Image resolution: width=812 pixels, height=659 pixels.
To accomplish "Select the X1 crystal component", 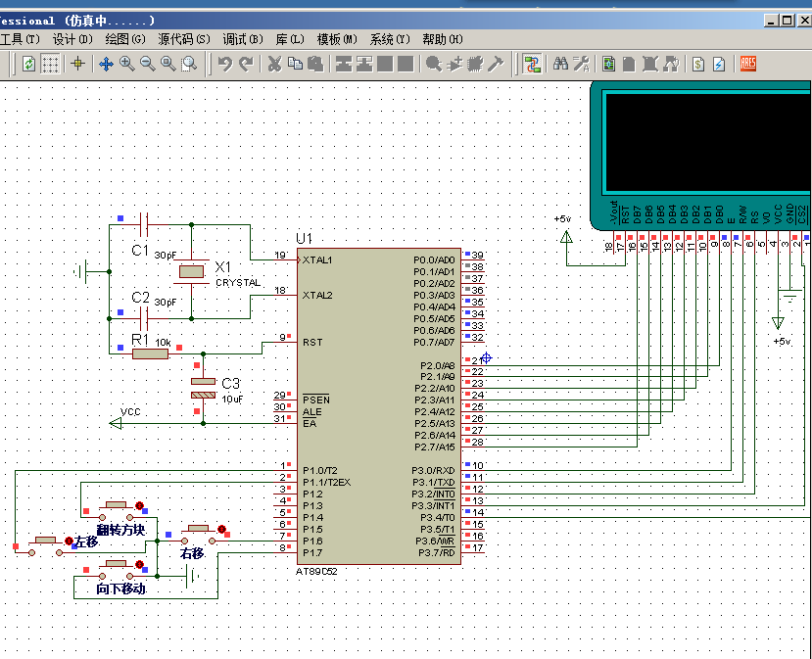I will tap(191, 272).
